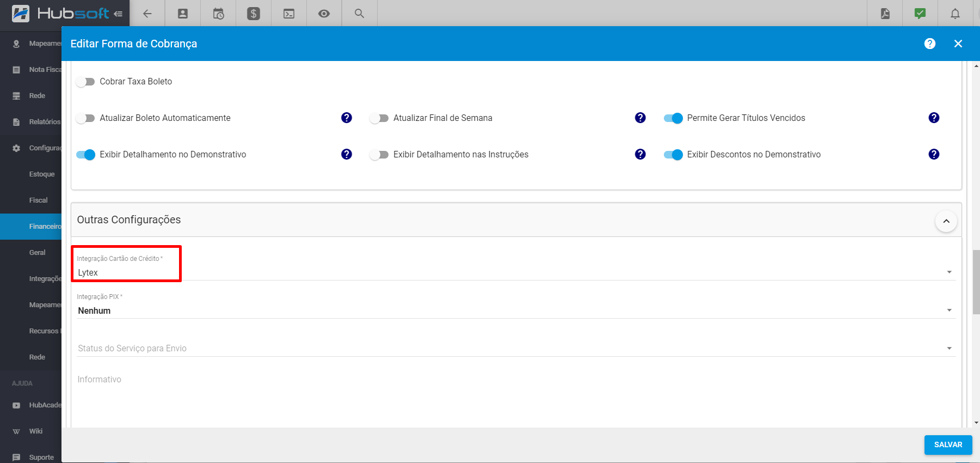Open the green chat check icon
The width and height of the screenshot is (980, 463).
(x=920, y=14)
